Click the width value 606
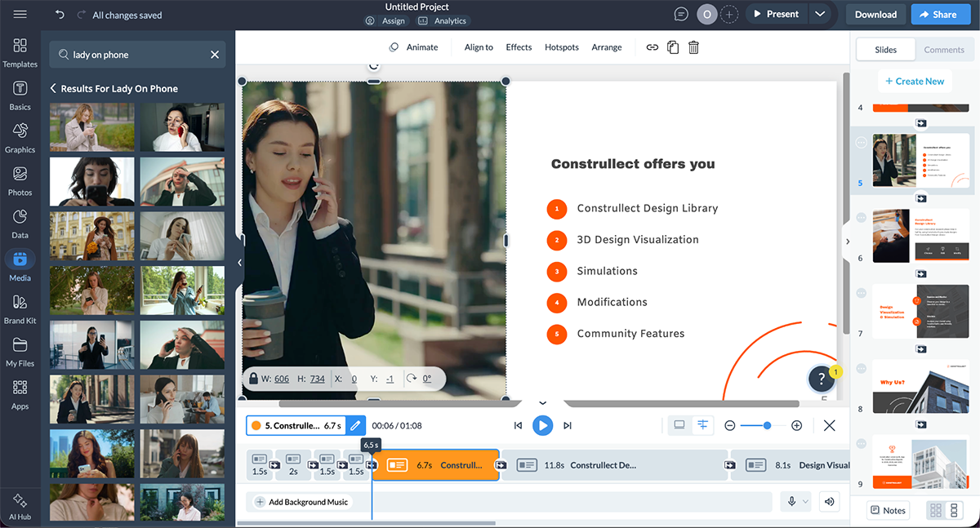 pyautogui.click(x=282, y=379)
